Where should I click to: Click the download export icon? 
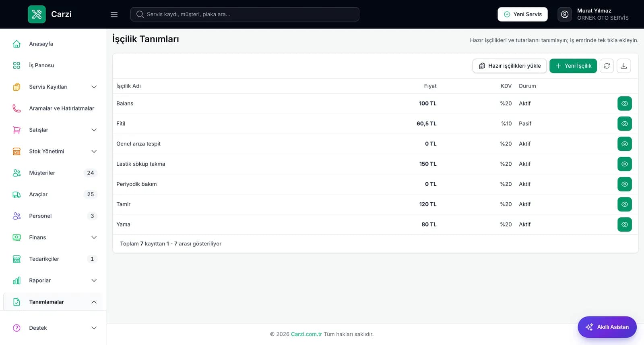623,66
